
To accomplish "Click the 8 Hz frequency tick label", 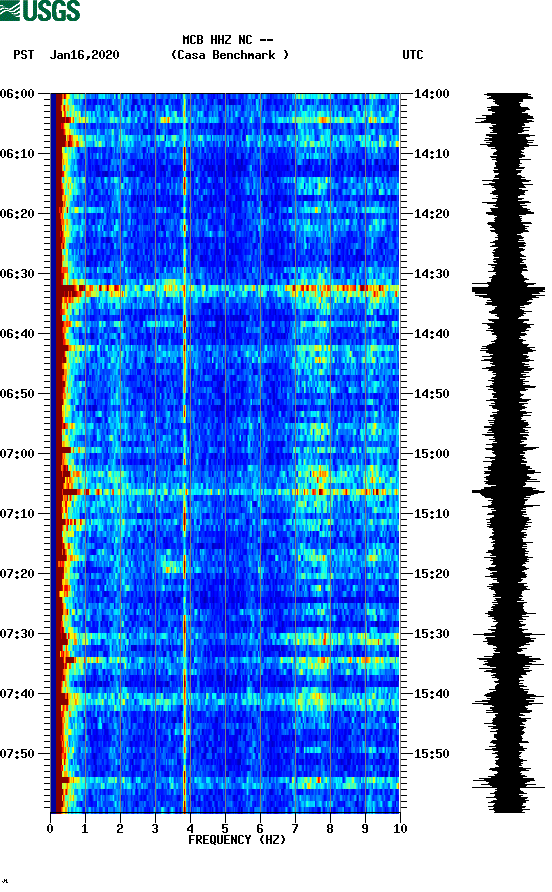I will click(330, 829).
